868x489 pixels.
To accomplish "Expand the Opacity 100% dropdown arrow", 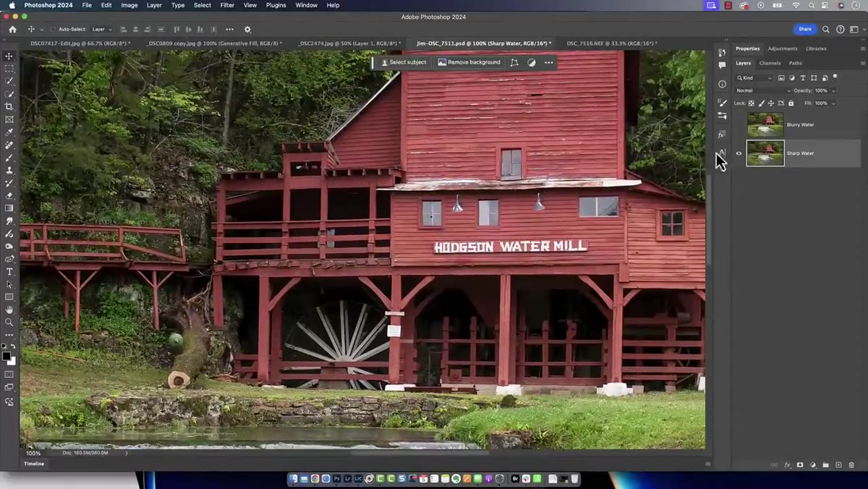I will tap(833, 91).
